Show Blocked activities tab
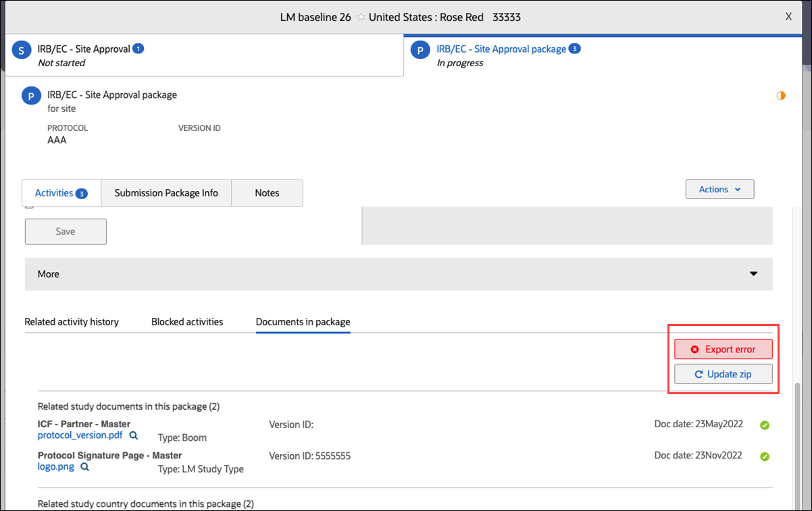 click(187, 322)
